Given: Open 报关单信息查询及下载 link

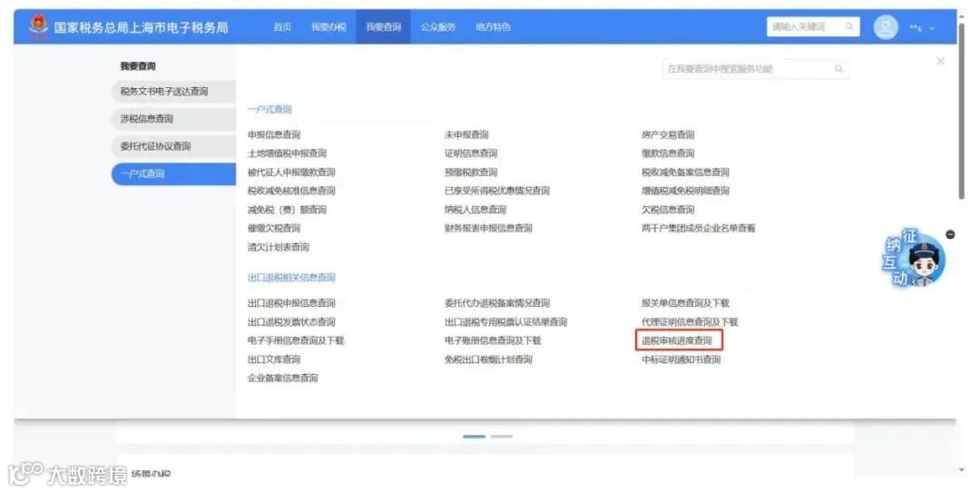Looking at the screenshot, I should [685, 303].
